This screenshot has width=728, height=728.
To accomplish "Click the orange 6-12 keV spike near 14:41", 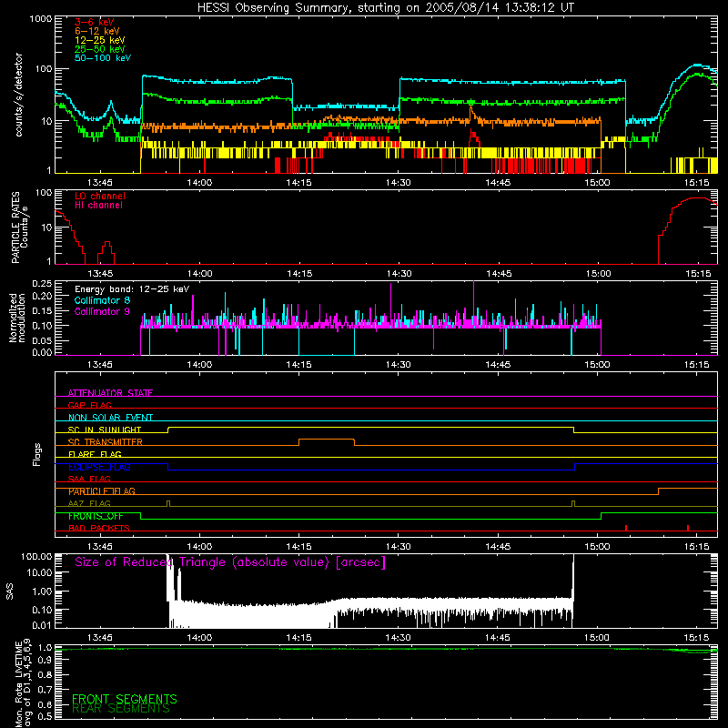I will pyautogui.click(x=470, y=114).
